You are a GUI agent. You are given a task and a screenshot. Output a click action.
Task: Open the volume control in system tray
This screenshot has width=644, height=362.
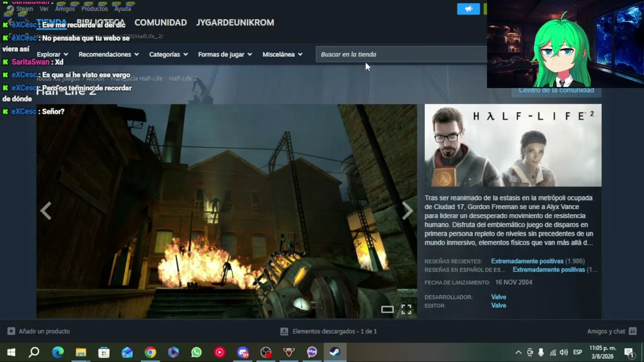[564, 352]
